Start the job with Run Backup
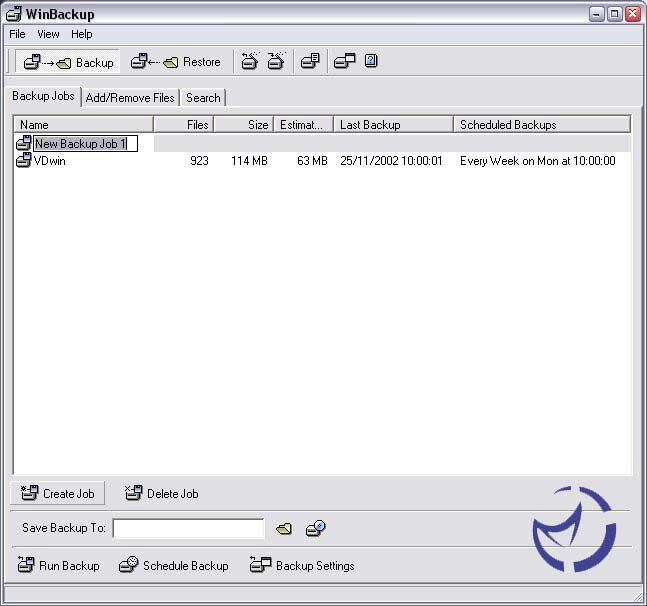The height and width of the screenshot is (606, 647). [59, 565]
